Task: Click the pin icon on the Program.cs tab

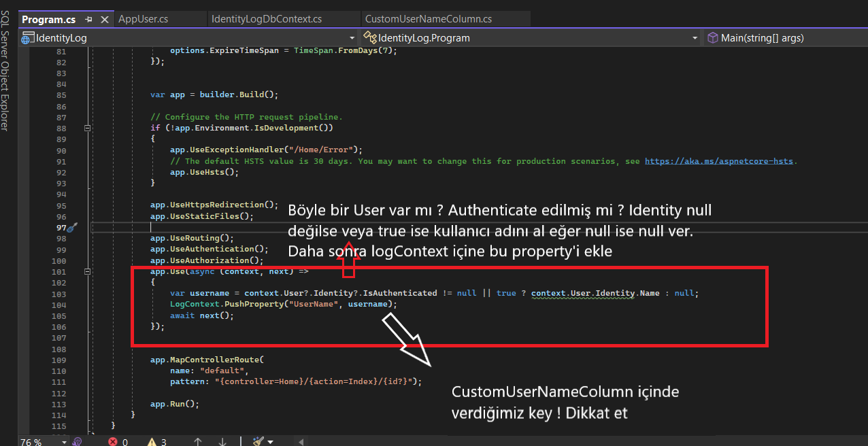Action: click(x=88, y=19)
